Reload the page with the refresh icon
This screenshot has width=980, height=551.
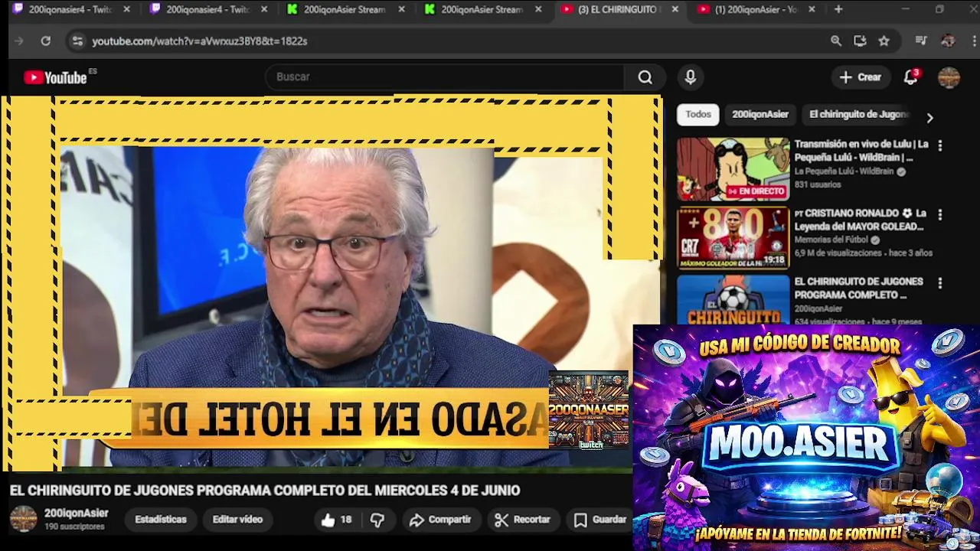46,41
